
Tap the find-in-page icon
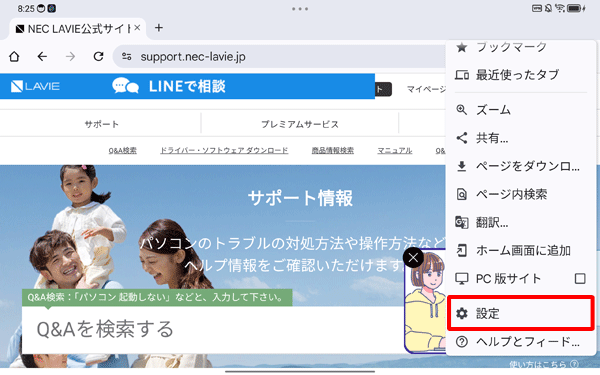[x=462, y=194]
